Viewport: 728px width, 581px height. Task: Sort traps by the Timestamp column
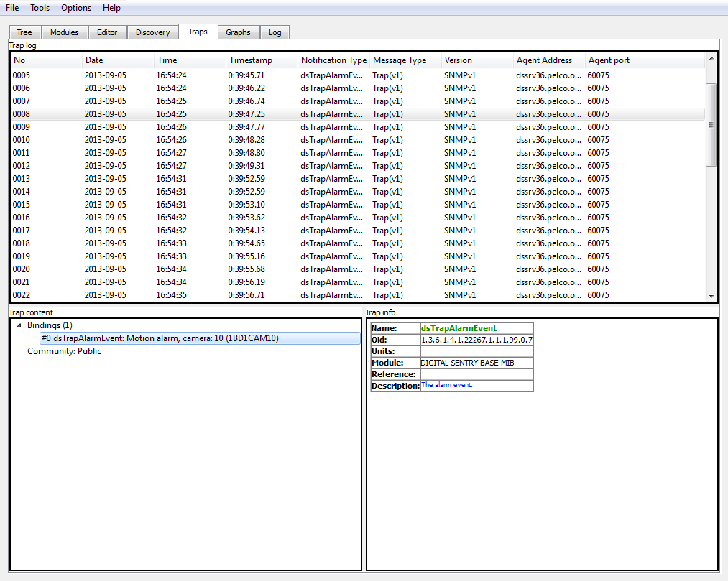tap(246, 60)
